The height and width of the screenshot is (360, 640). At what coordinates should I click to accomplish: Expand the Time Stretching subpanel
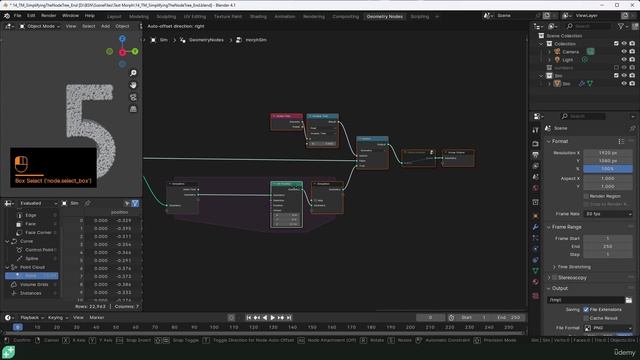[554, 267]
